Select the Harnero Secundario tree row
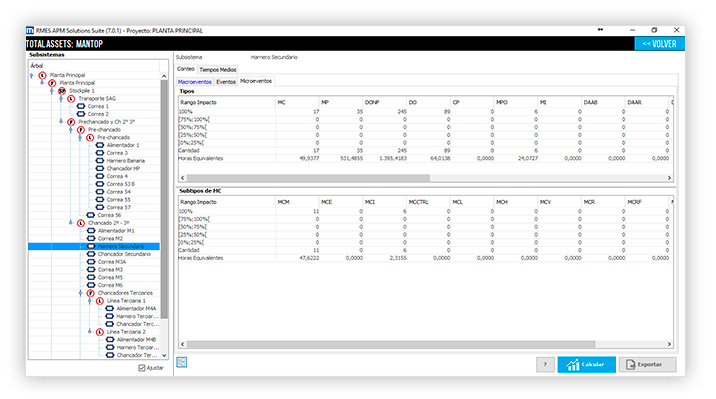Screen dimensions: 716x399 coord(94,246)
